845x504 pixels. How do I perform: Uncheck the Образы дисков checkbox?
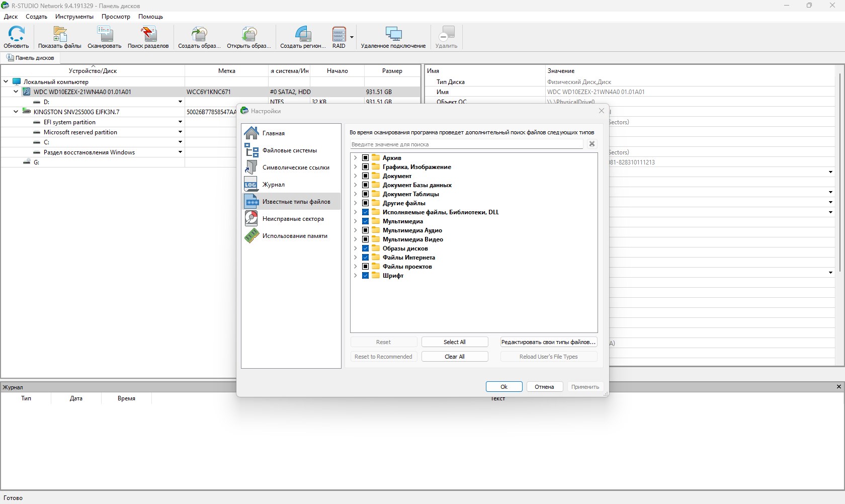(x=366, y=248)
